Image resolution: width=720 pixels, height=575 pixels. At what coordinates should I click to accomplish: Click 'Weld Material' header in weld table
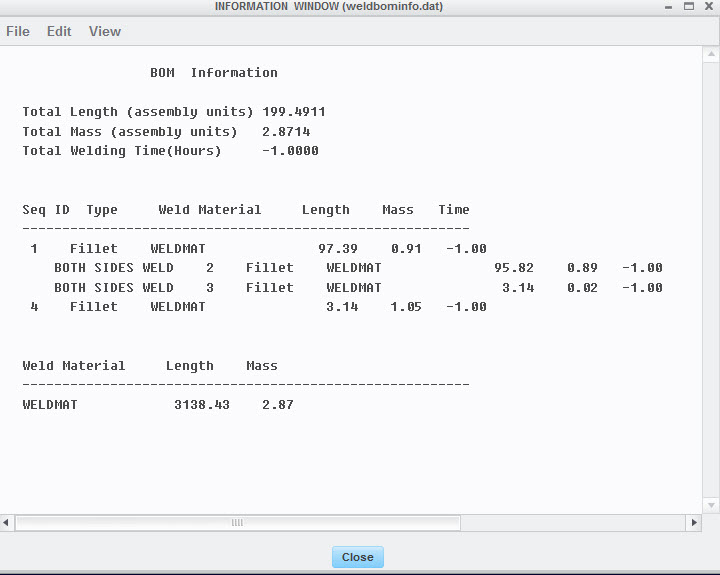pyautogui.click(x=209, y=210)
